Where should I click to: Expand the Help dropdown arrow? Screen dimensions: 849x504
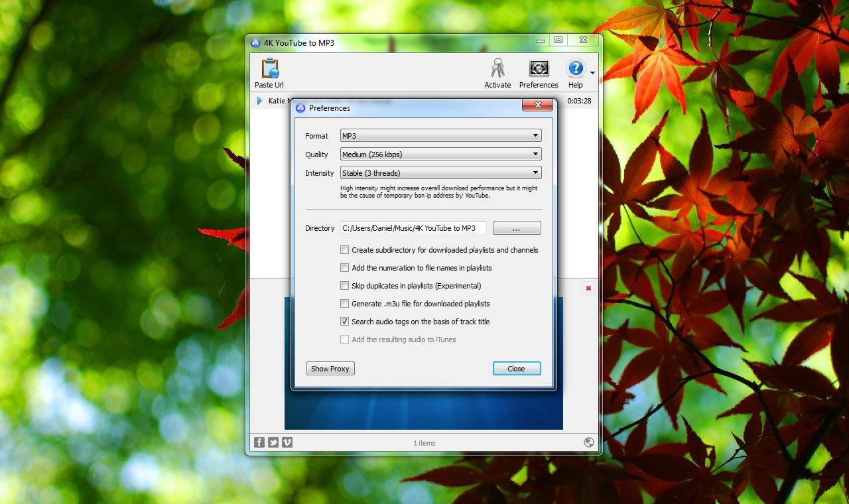click(x=592, y=73)
